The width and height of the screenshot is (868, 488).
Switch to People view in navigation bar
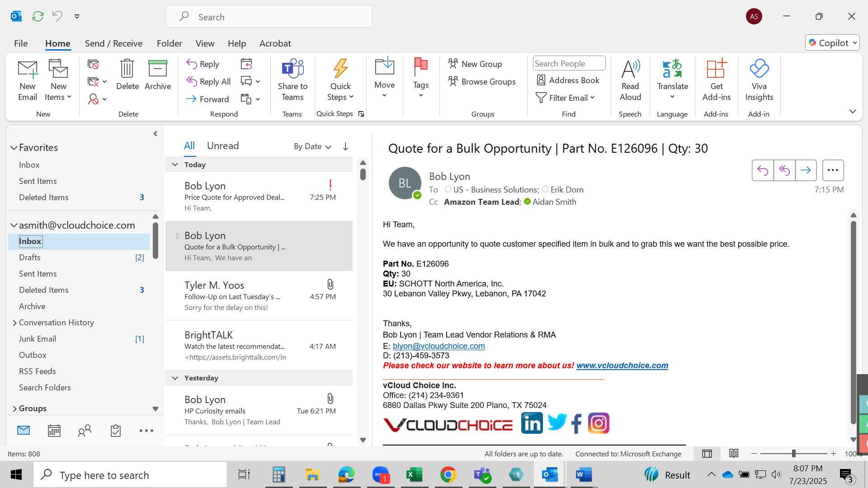click(x=85, y=431)
